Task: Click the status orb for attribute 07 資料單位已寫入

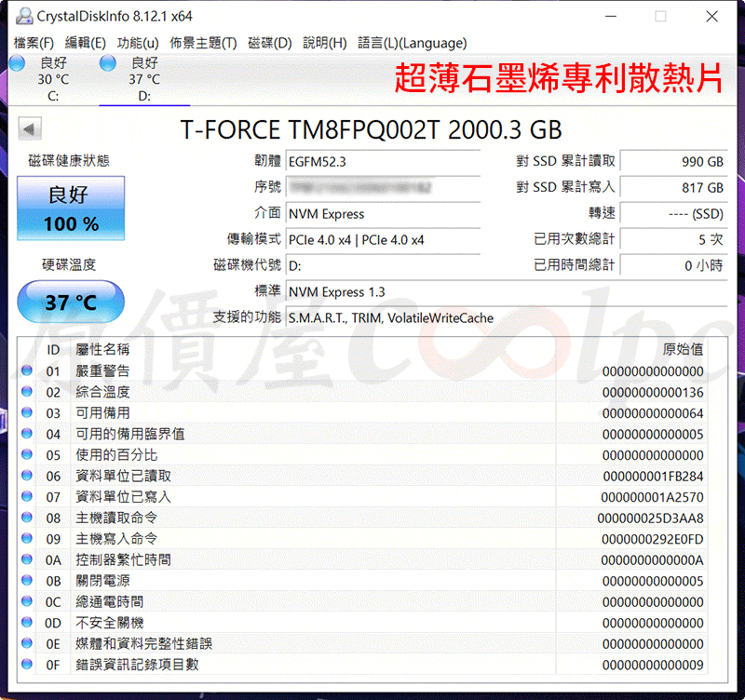Action: (x=27, y=496)
